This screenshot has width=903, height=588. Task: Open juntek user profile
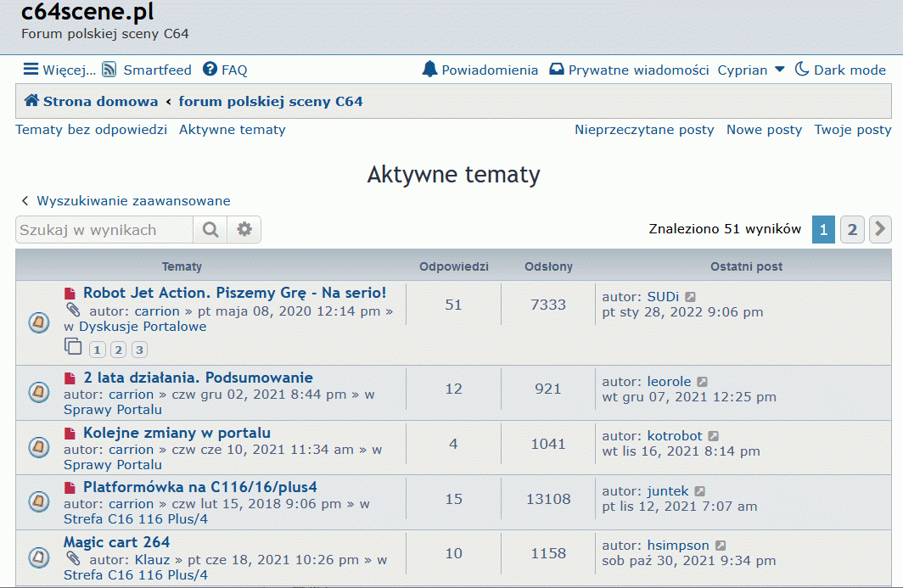[667, 491]
